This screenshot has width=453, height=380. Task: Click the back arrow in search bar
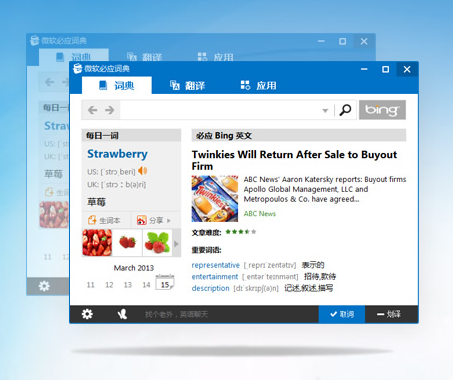click(92, 110)
